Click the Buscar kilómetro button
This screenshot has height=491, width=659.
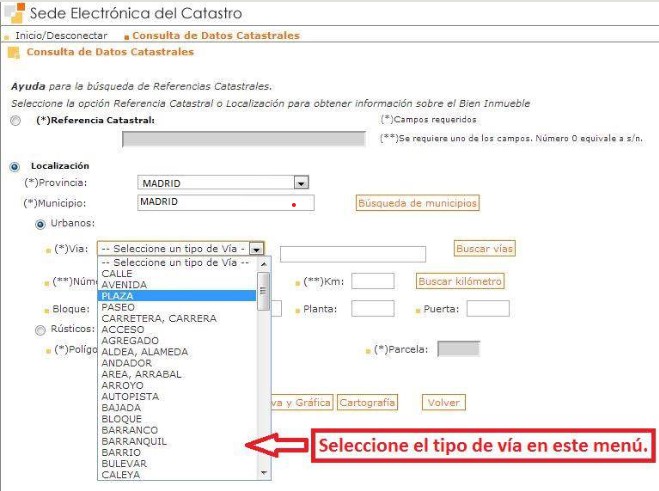click(x=460, y=282)
